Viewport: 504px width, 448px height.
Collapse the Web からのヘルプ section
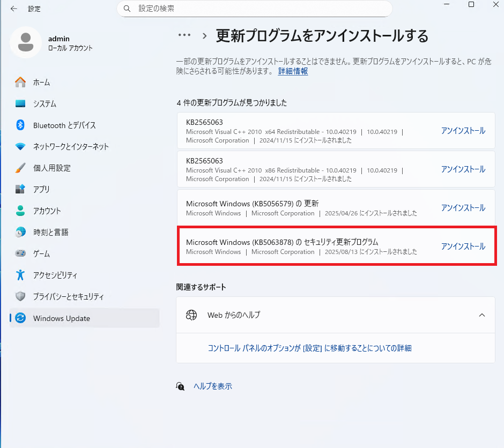click(x=482, y=315)
